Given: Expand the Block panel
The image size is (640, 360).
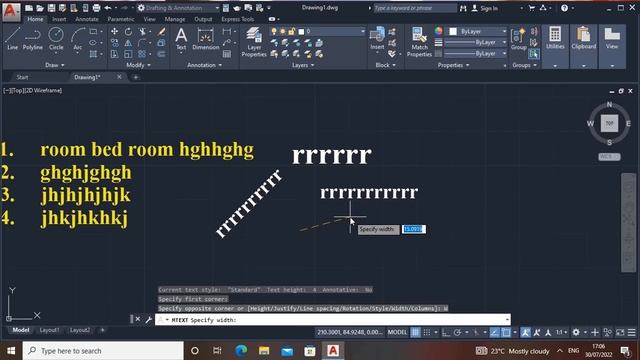Looking at the screenshot, I should click(386, 65).
